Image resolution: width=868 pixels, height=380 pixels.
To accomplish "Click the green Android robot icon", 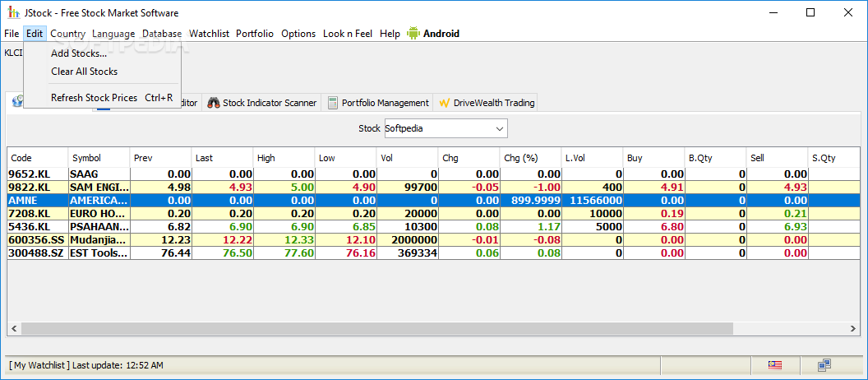I will pyautogui.click(x=413, y=33).
